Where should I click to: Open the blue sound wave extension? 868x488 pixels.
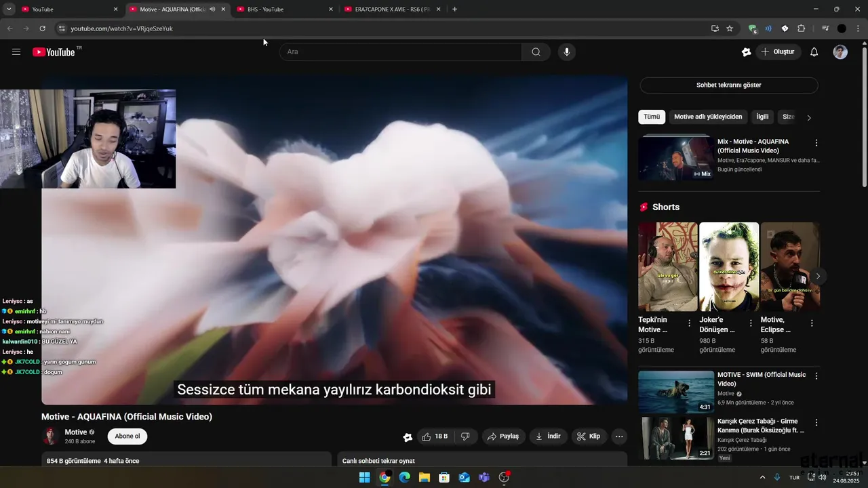pyautogui.click(x=768, y=28)
